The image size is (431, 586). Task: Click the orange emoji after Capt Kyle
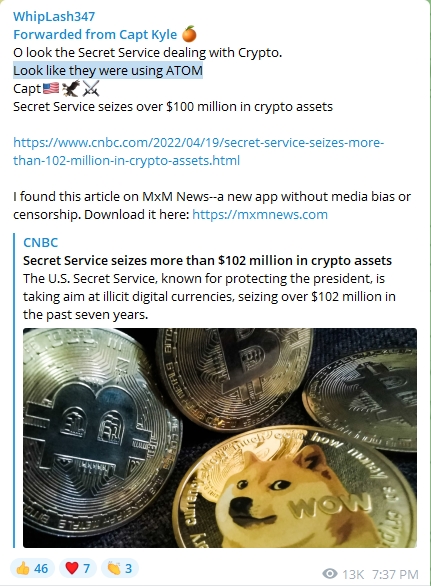pos(189,34)
